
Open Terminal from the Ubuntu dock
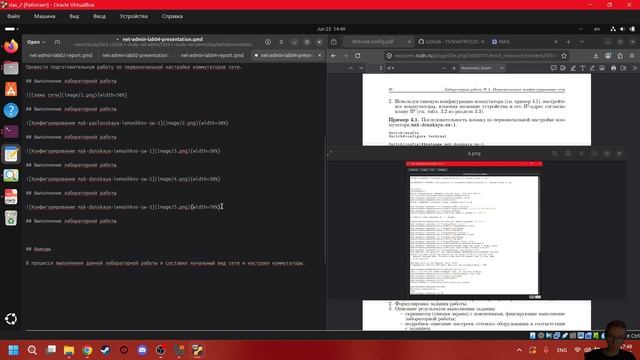pyautogui.click(x=11, y=131)
